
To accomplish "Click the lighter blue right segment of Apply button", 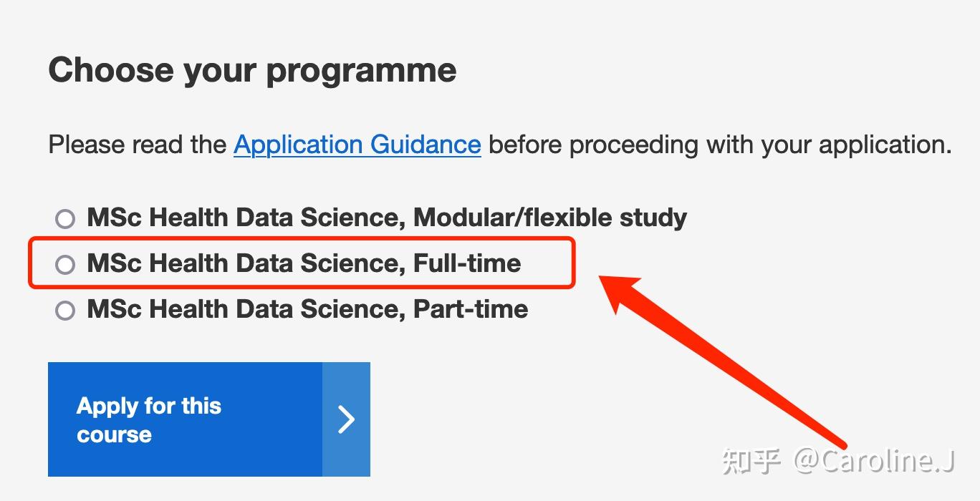I will click(x=347, y=419).
